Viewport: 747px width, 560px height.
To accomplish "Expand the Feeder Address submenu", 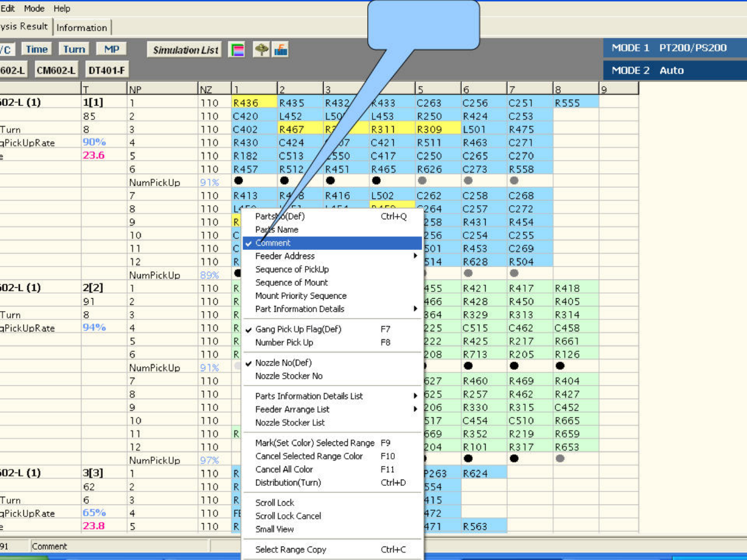I will click(332, 256).
